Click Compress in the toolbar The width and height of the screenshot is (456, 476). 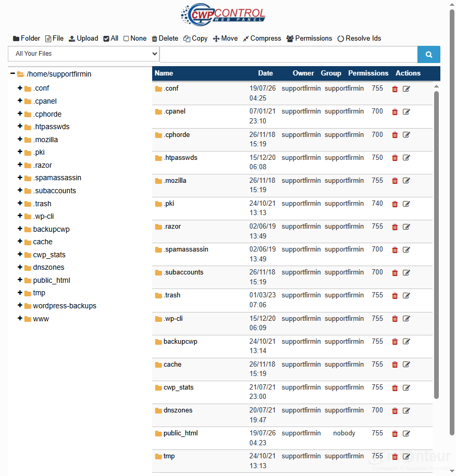(x=262, y=39)
